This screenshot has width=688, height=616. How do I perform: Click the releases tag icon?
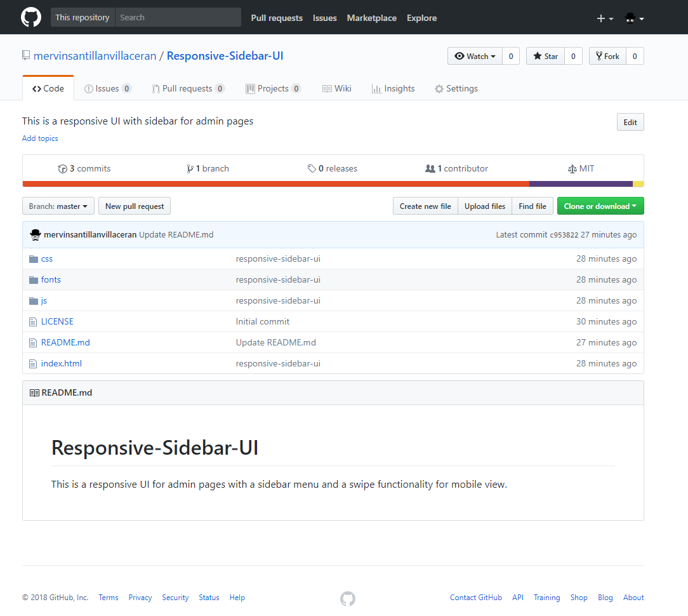312,168
